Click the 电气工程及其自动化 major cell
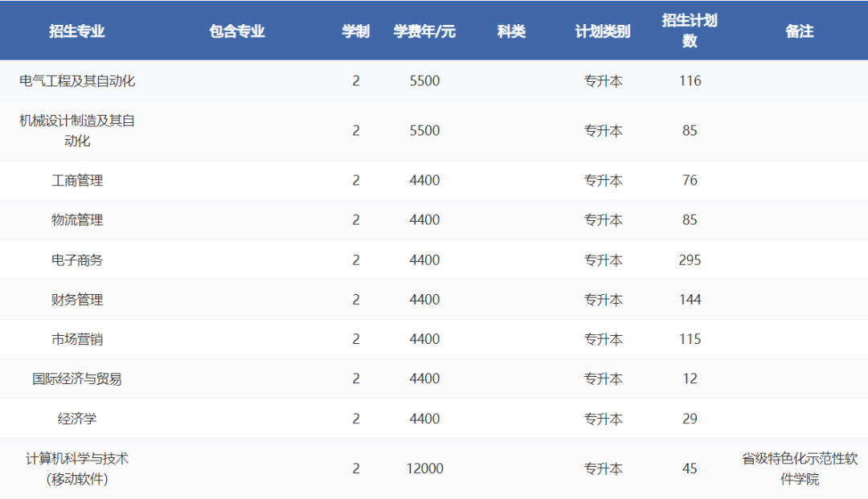 pos(77,80)
